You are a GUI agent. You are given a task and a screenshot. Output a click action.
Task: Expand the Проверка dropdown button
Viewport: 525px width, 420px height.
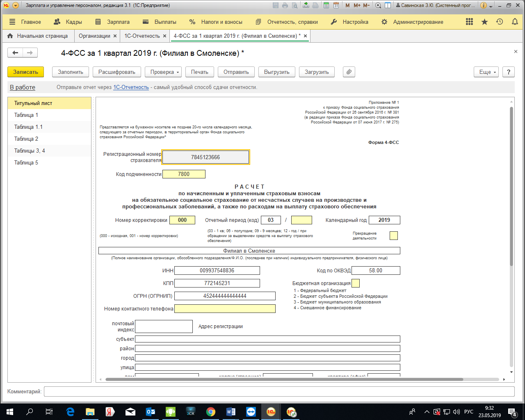point(163,72)
